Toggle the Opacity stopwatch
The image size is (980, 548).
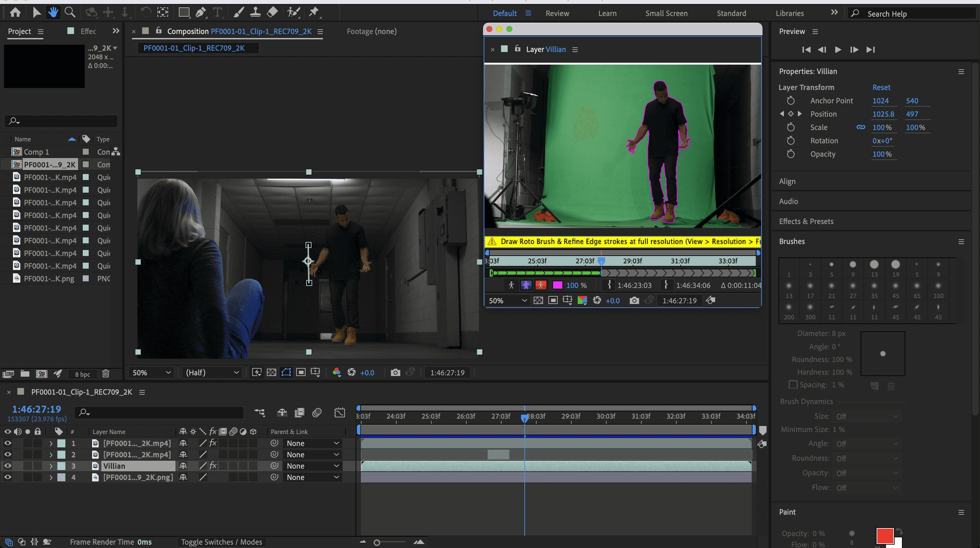point(791,154)
